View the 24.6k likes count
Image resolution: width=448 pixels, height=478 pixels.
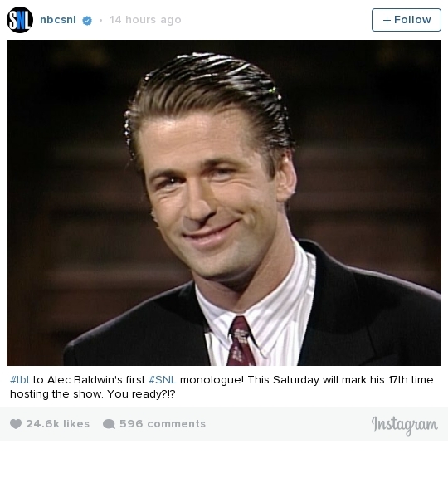pyautogui.click(x=58, y=424)
